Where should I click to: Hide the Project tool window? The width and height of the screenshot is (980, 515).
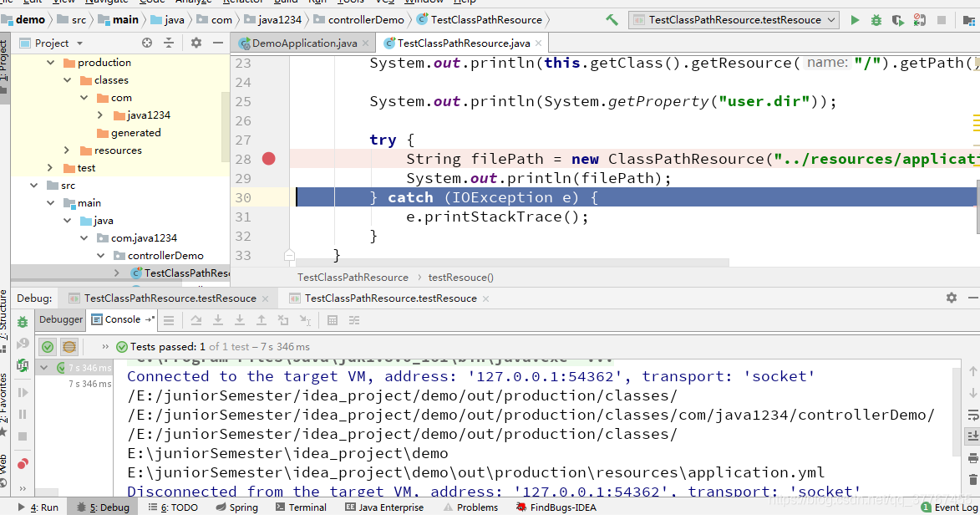pyautogui.click(x=217, y=43)
